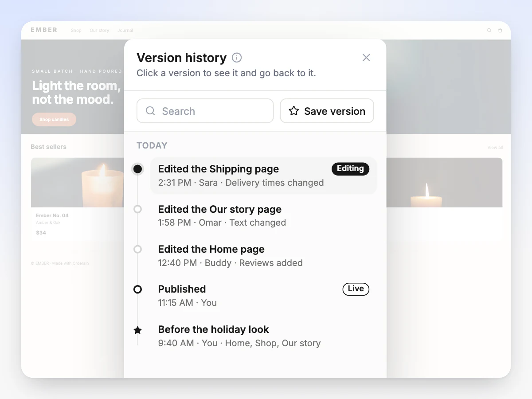Click the Ember No. 04 product name
Image resolution: width=532 pixels, height=399 pixels.
[x=52, y=215]
